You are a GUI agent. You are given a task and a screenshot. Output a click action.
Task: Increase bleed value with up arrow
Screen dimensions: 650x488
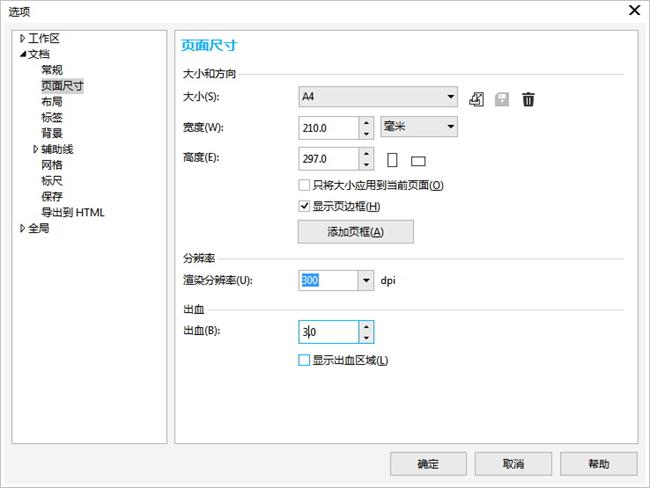click(x=366, y=326)
